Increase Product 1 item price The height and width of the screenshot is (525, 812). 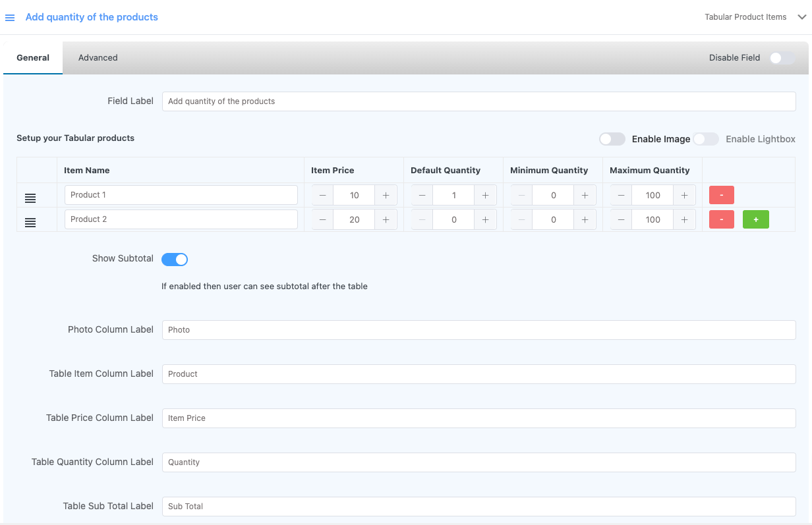386,195
